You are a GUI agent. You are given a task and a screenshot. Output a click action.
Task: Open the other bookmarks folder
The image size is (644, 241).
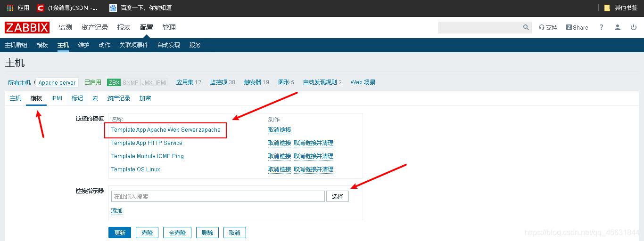(x=620, y=8)
